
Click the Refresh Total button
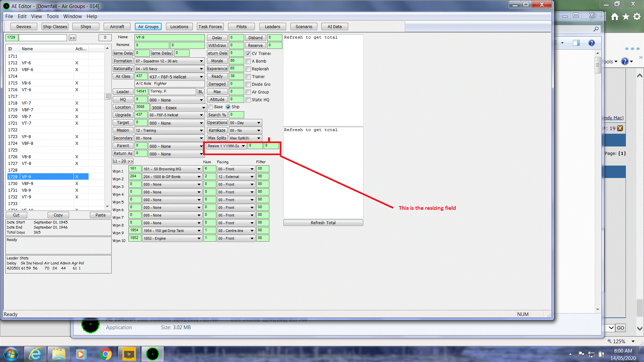[x=323, y=223]
